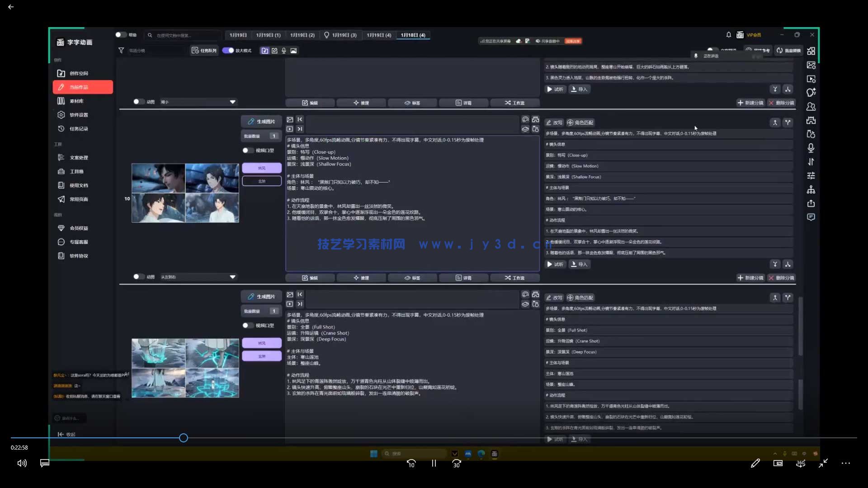Open 批量替换 in the top right
Viewport: 868px width, 488px height.
tap(789, 50)
